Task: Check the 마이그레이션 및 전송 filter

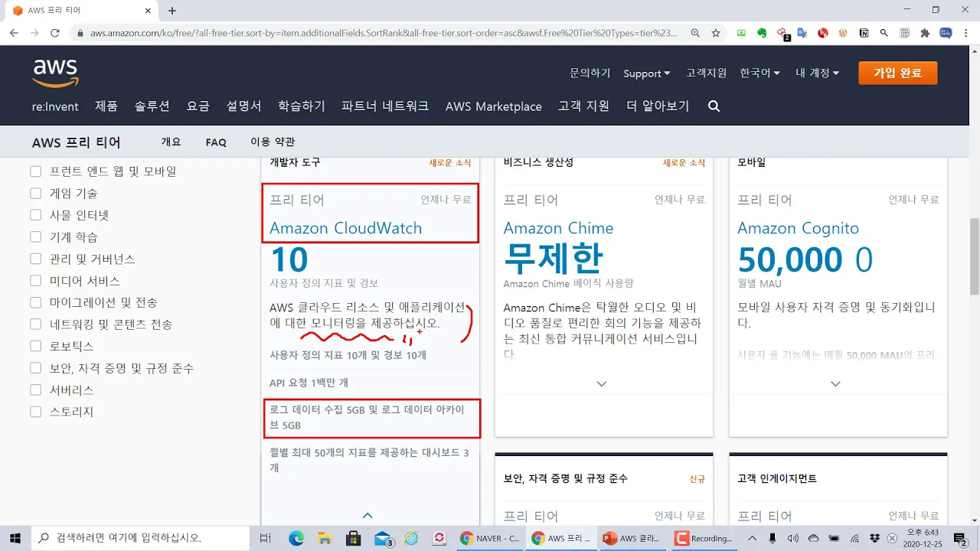Action: [x=35, y=302]
